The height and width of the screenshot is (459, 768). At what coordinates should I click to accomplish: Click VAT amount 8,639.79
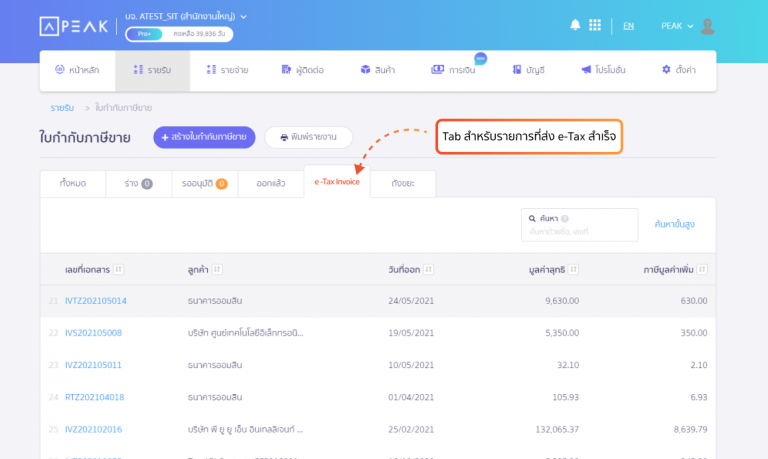pyautogui.click(x=690, y=430)
